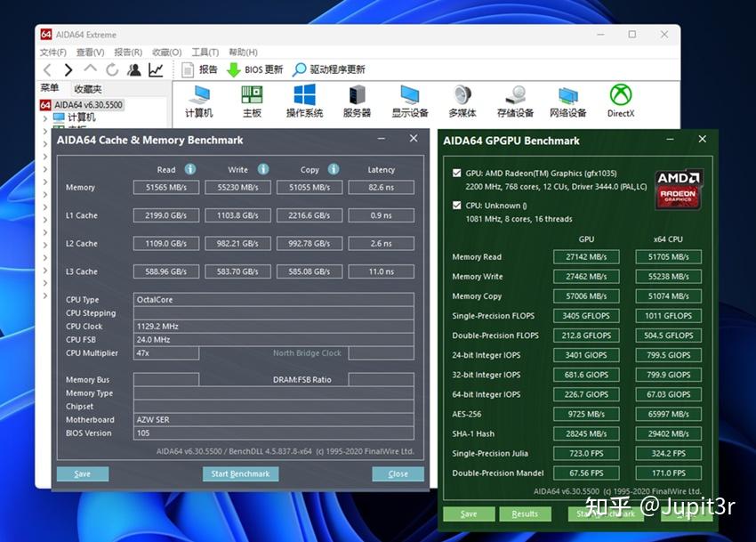Open the 帮助(H) menu

tap(243, 53)
